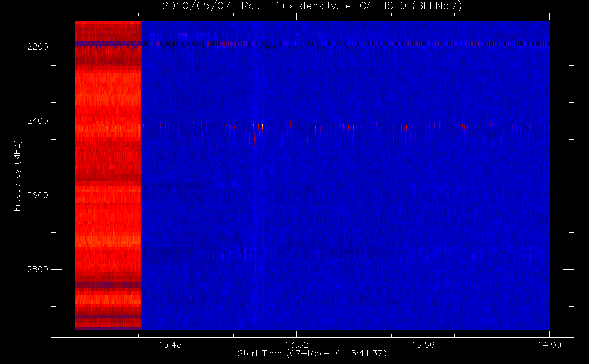Click the 13:48 time tick label
Viewport: 589px width, 364px height.
coord(170,345)
